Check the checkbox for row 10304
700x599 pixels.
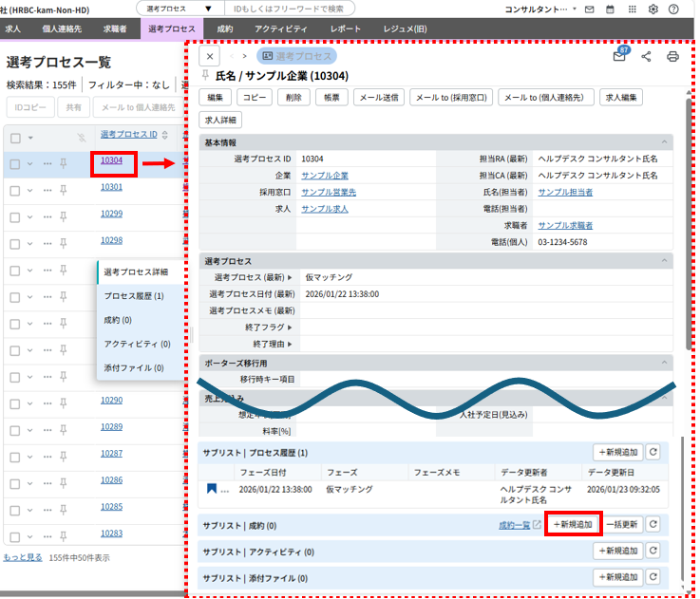click(x=14, y=163)
